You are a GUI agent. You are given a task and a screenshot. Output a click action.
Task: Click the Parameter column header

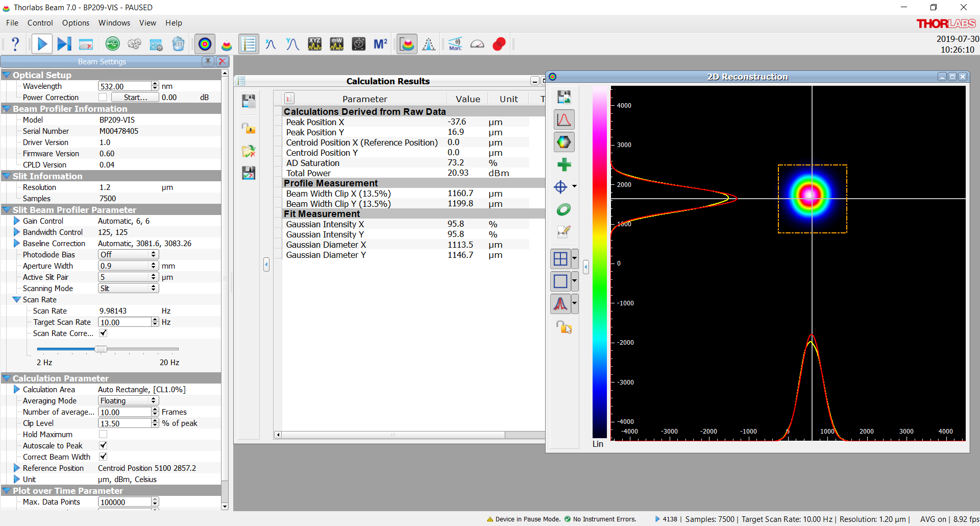[x=364, y=99]
